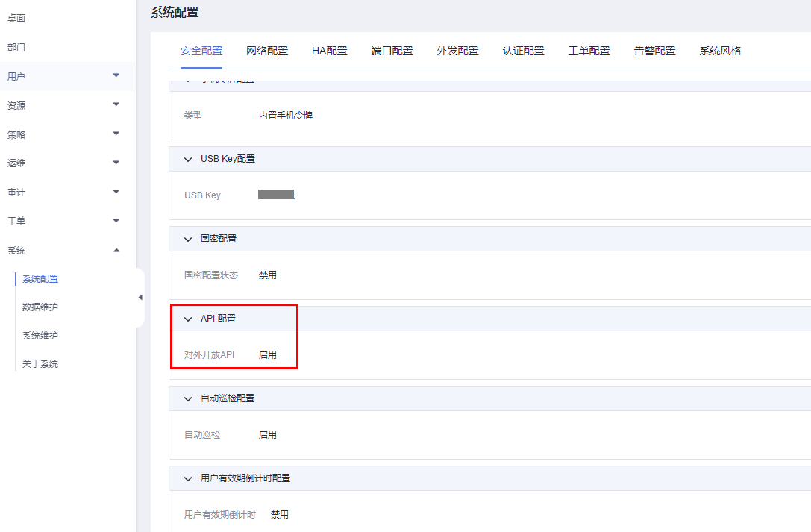
Task: Switch to the 认证配置 tab
Action: 524,51
